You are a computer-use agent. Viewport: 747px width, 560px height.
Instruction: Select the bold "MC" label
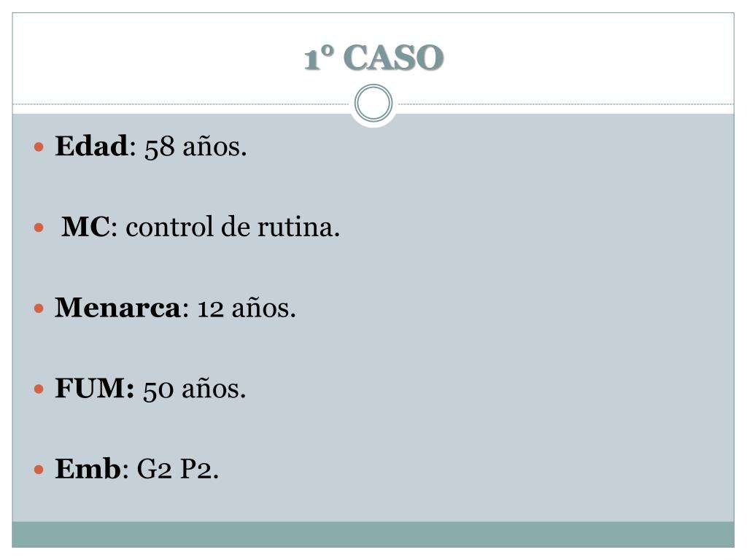point(86,227)
